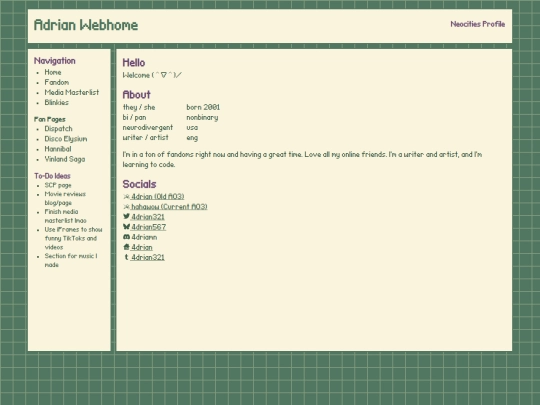Open the Hannibal fan page
Screen dimensions: 540x405
pos(58,149)
